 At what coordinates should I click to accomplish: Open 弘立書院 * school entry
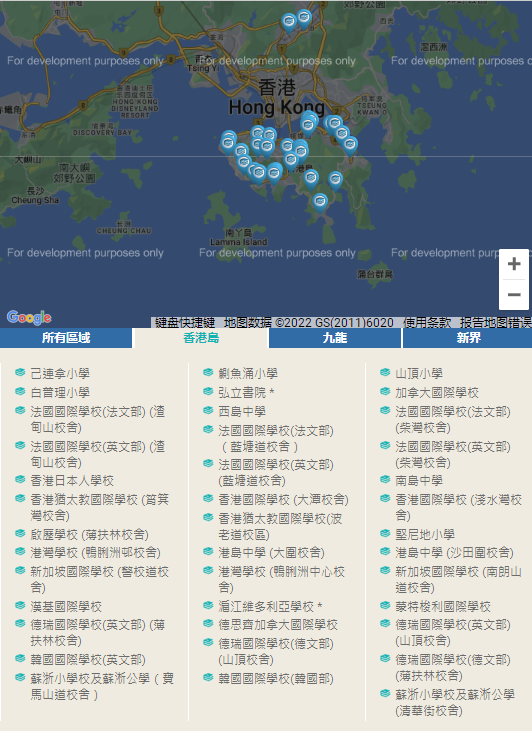pyautogui.click(x=246, y=393)
